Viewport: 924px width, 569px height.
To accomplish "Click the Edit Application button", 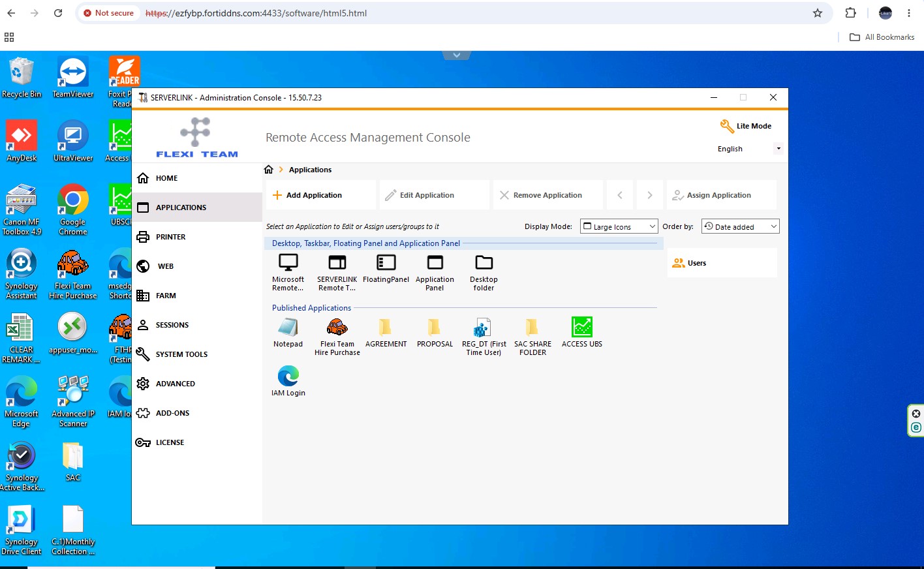I will point(435,195).
